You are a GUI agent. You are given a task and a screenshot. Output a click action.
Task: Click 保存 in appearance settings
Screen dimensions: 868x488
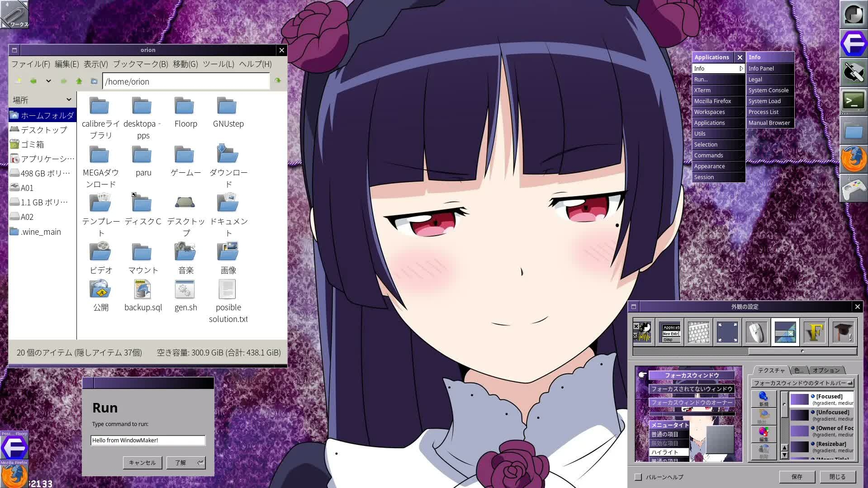[x=797, y=477]
